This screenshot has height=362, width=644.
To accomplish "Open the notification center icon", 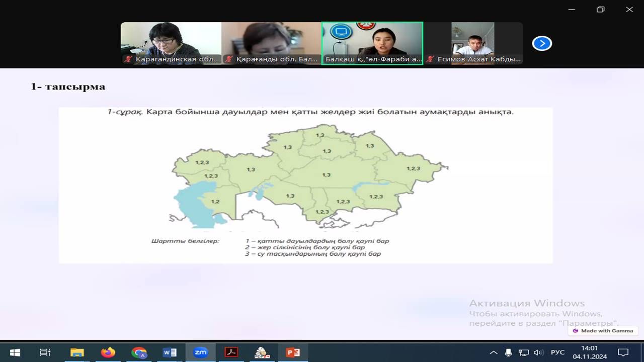I will (623, 352).
